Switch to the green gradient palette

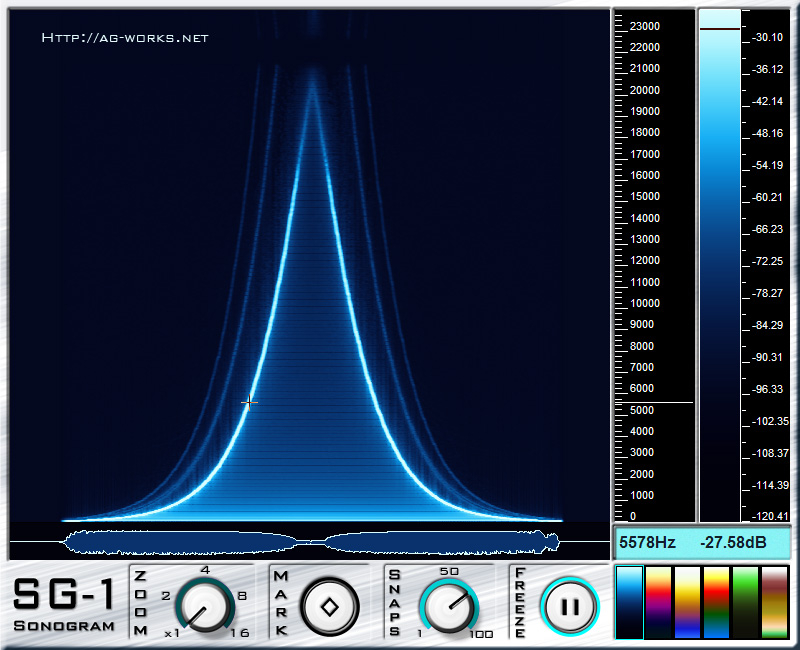(745, 602)
